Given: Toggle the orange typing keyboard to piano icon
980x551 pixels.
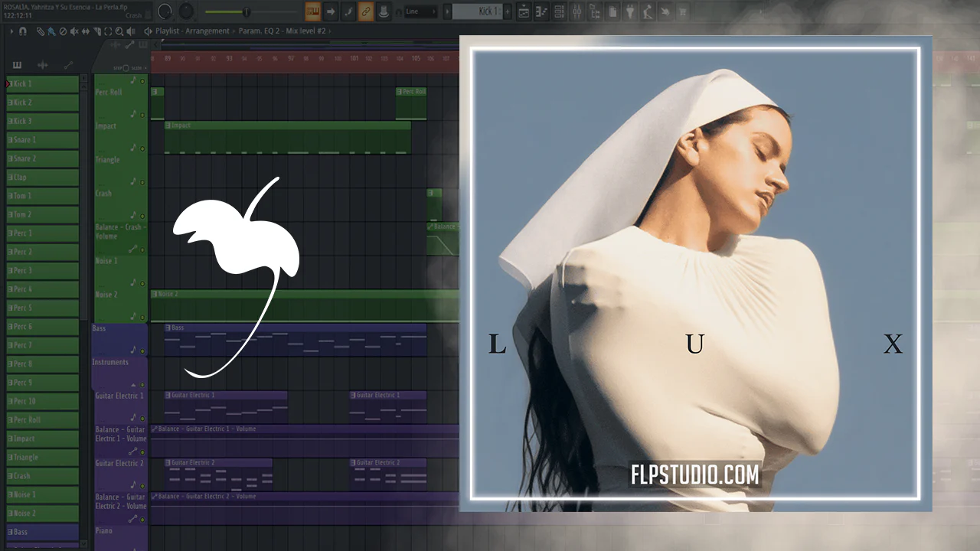Looking at the screenshot, I should (x=313, y=11).
